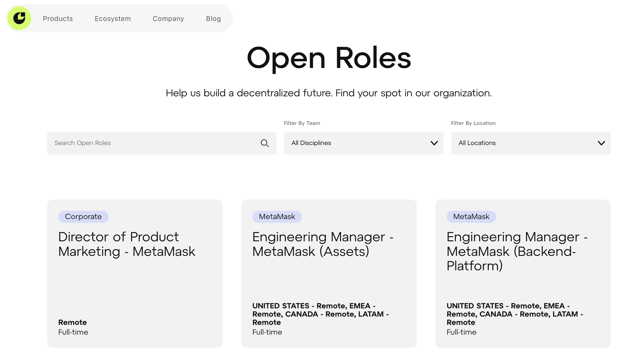Go to the Blog page

(213, 19)
